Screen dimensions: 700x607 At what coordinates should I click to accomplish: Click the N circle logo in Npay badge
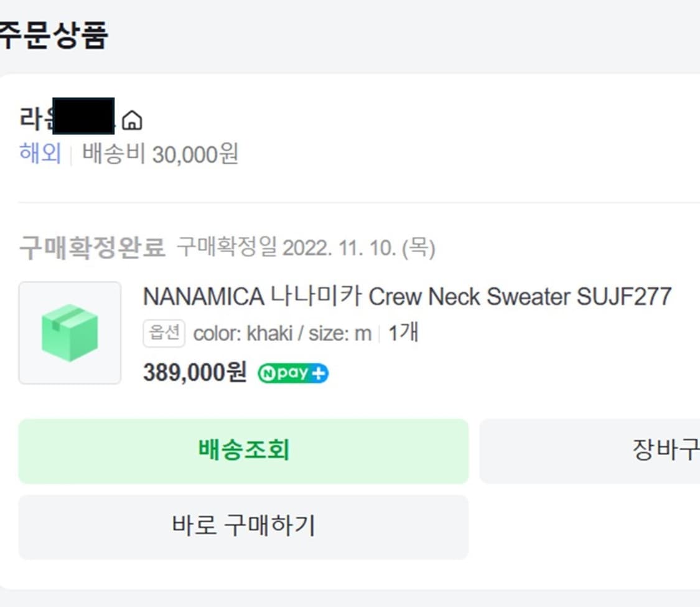(266, 373)
